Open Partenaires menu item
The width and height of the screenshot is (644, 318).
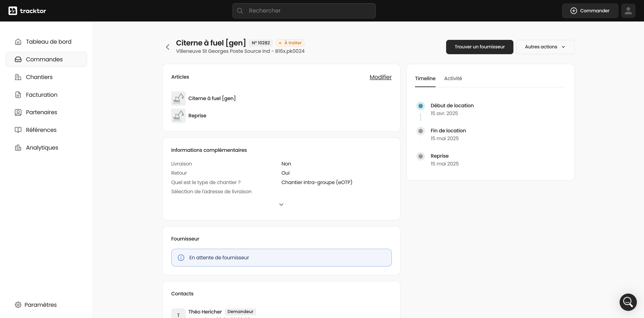click(x=46, y=112)
